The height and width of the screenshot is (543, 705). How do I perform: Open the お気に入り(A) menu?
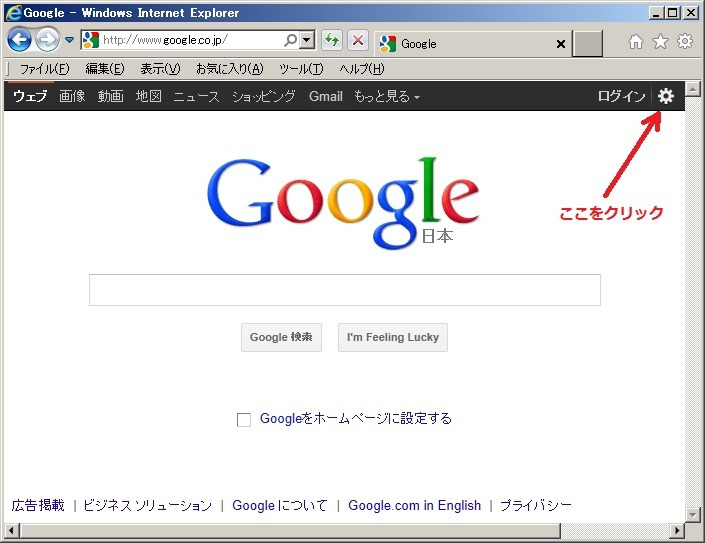point(229,69)
